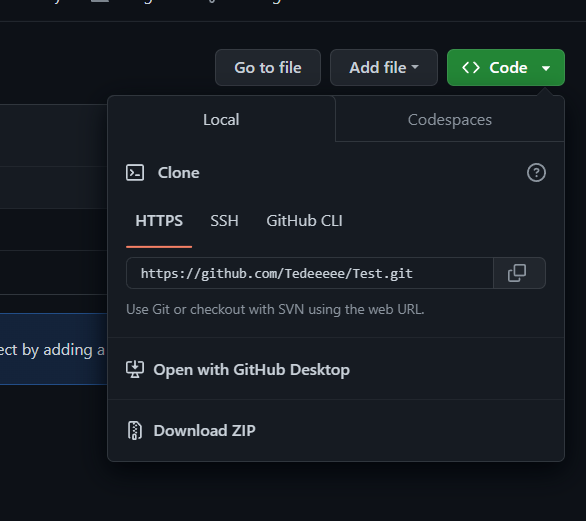This screenshot has height=521, width=586.
Task: Switch to the Local tab
Action: coord(221,120)
